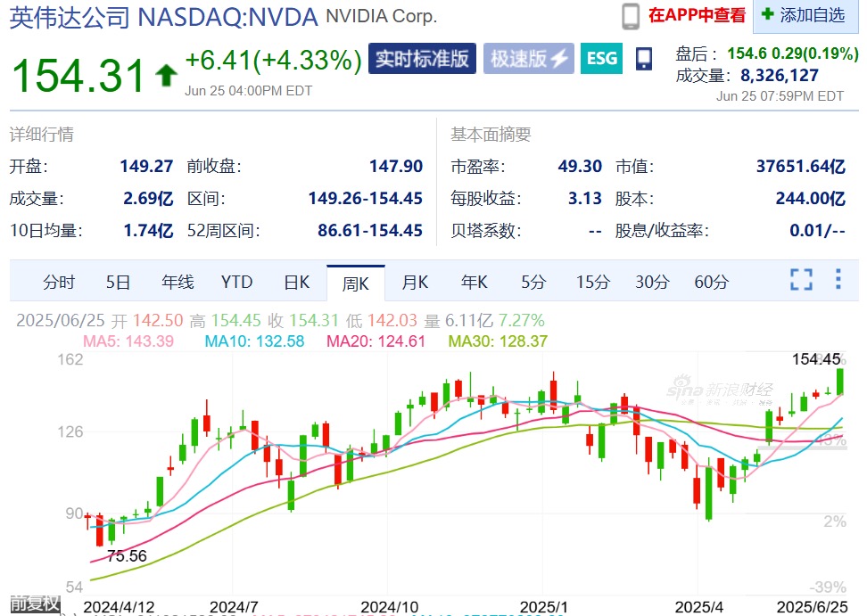867x616 pixels.
Task: Show the YTD chart tab
Action: tap(236, 283)
